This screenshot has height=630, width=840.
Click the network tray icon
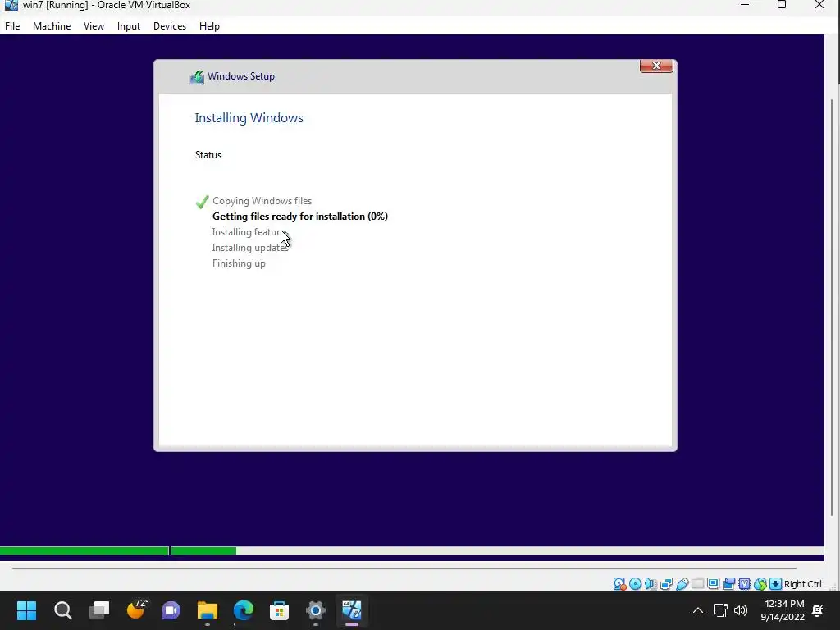coord(720,610)
